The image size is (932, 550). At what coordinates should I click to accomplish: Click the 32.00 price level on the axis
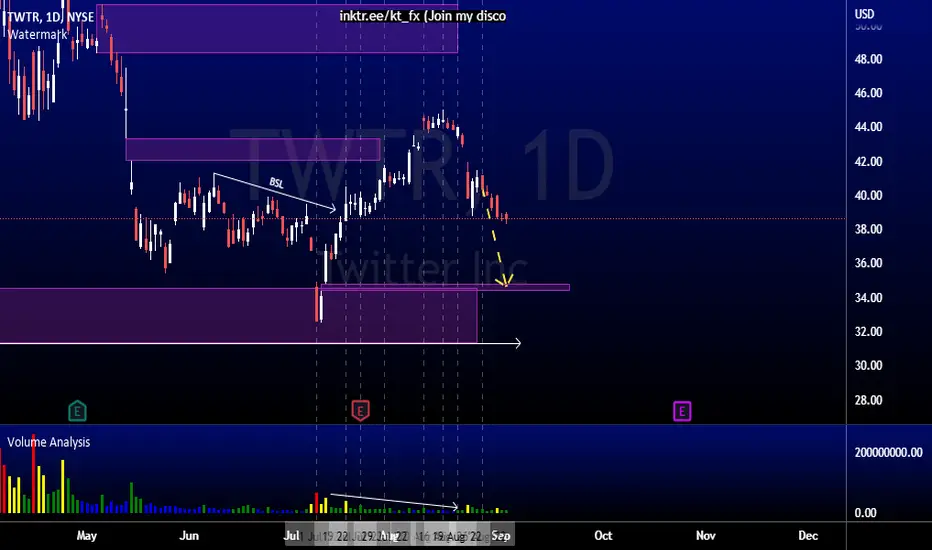tap(868, 331)
